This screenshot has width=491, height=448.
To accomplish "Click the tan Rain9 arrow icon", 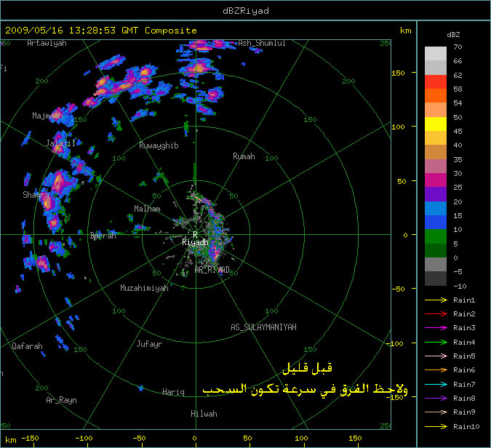I will pyautogui.click(x=436, y=412).
